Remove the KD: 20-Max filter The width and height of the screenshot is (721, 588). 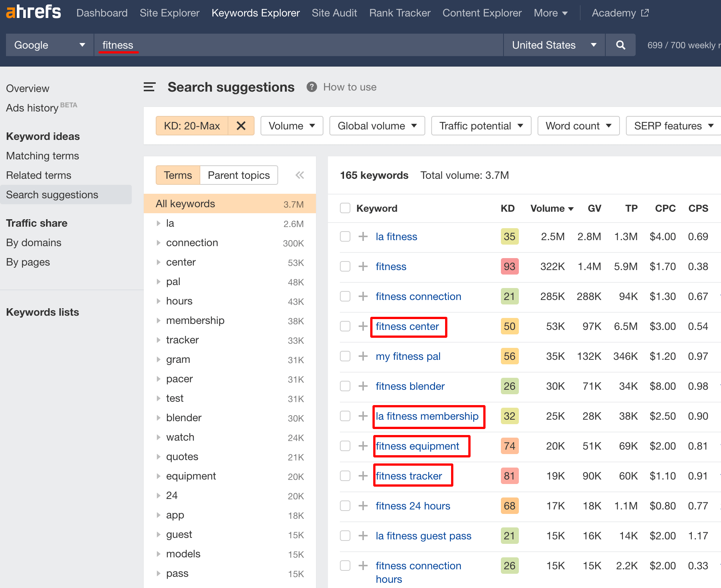click(241, 126)
